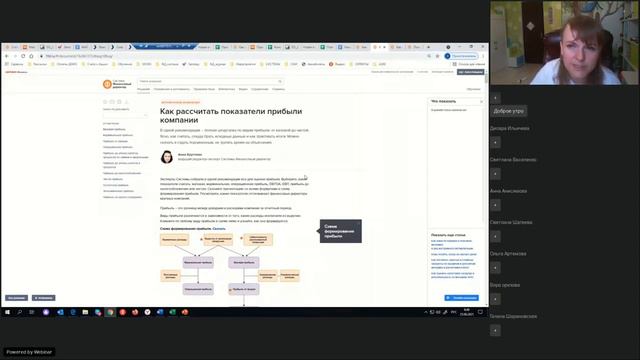Click the orange site logo
This screenshot has height=360, width=640.
coord(107,84)
